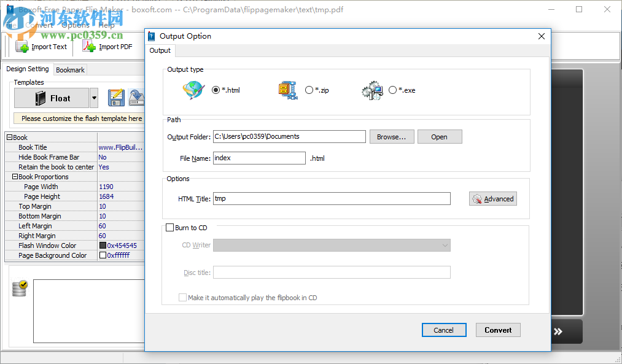Screen dimensions: 622x364
Task: Click the Convert button
Action: (x=498, y=330)
